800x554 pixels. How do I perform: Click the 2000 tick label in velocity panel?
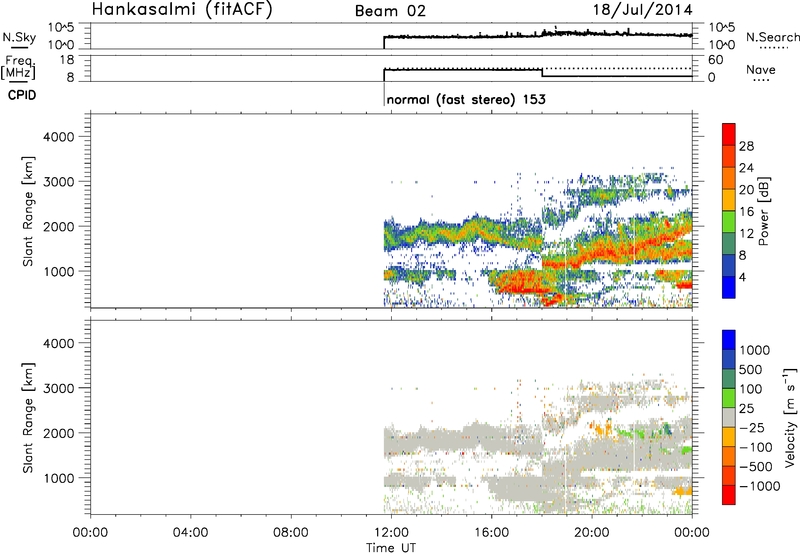tap(59, 433)
